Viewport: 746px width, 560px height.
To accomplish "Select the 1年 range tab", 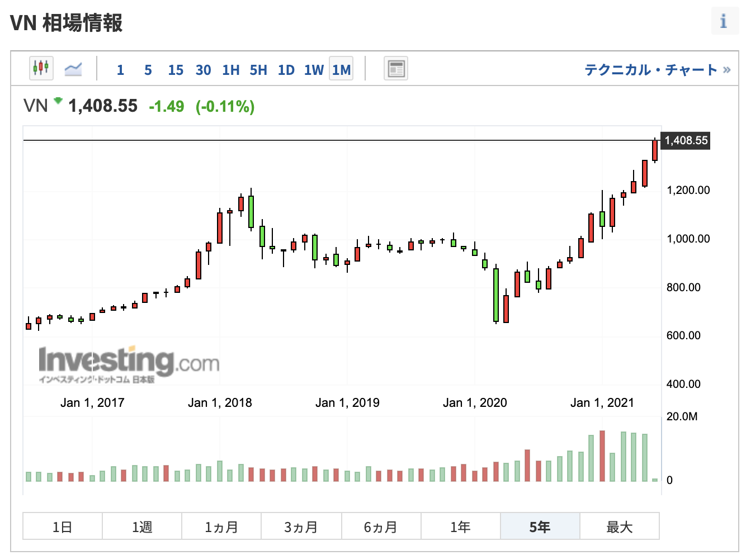I will point(460,526).
